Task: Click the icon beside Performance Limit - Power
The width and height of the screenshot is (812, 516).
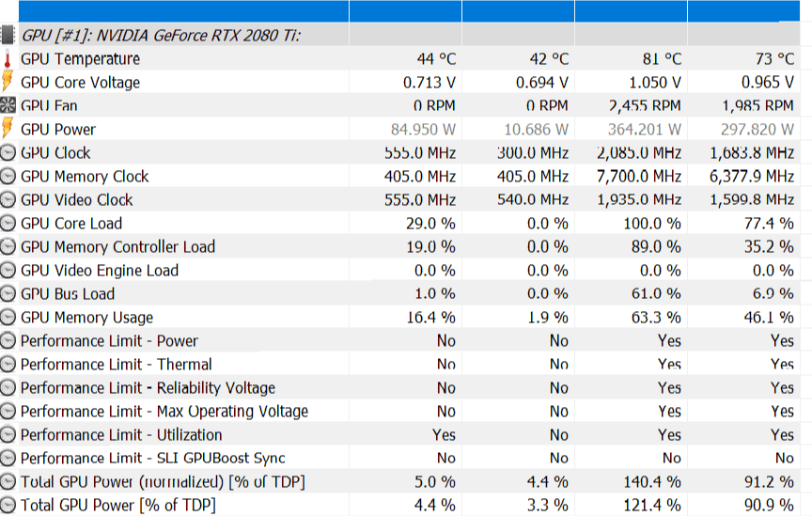Action: [x=8, y=341]
